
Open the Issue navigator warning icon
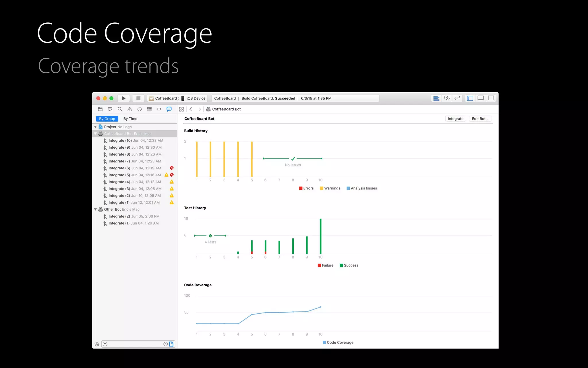[x=130, y=109]
